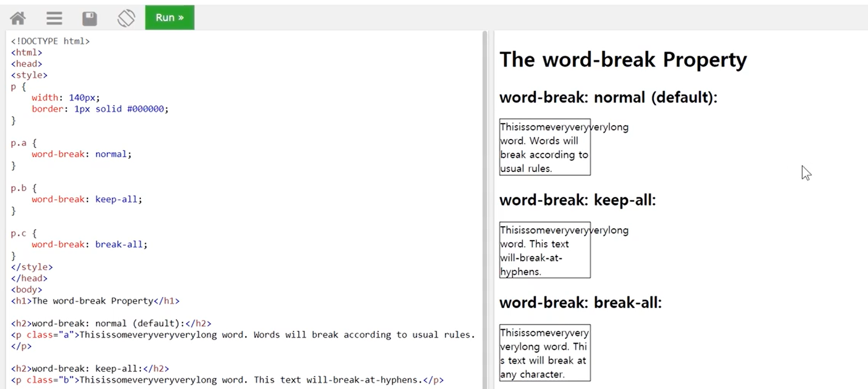
Task: Click the Home icon in the toolbar
Action: [18, 18]
